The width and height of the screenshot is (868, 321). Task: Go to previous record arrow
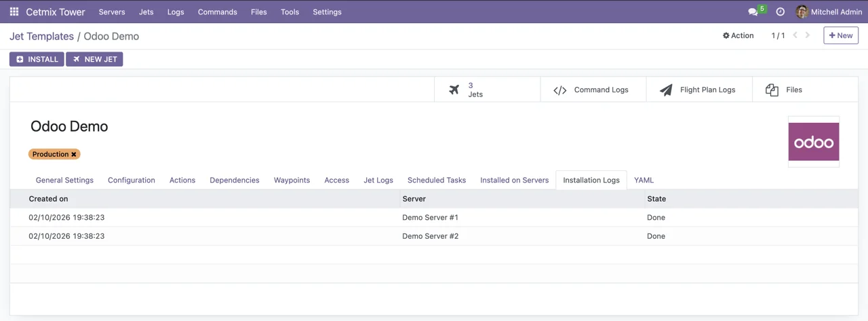(795, 35)
